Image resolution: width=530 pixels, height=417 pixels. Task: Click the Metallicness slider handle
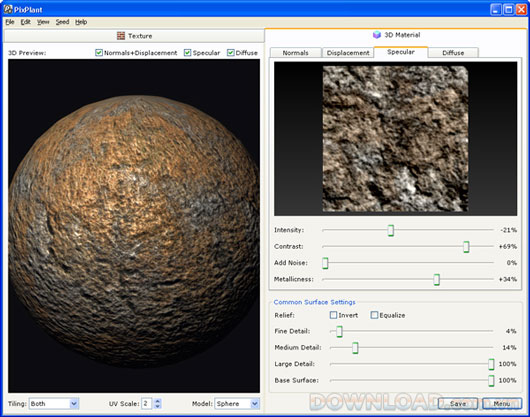437,279
